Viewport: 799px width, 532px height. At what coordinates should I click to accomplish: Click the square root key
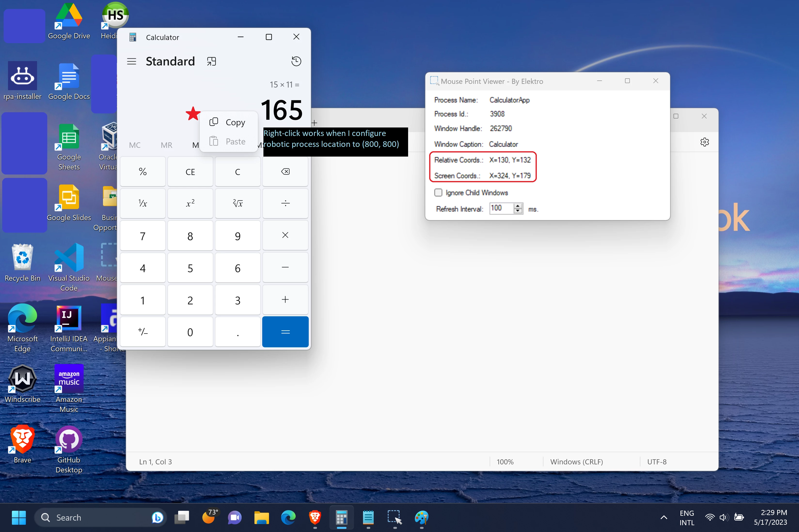pos(238,204)
